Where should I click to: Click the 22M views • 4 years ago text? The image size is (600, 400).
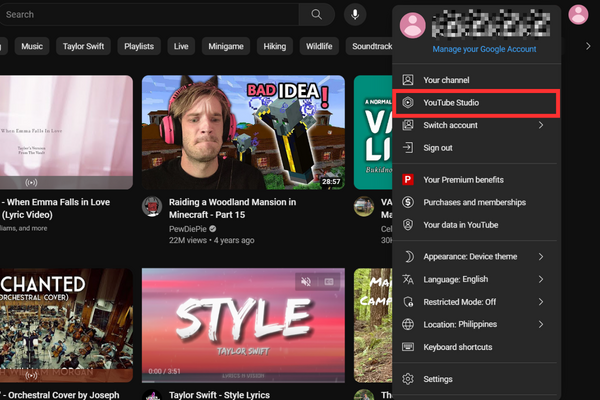(x=212, y=240)
